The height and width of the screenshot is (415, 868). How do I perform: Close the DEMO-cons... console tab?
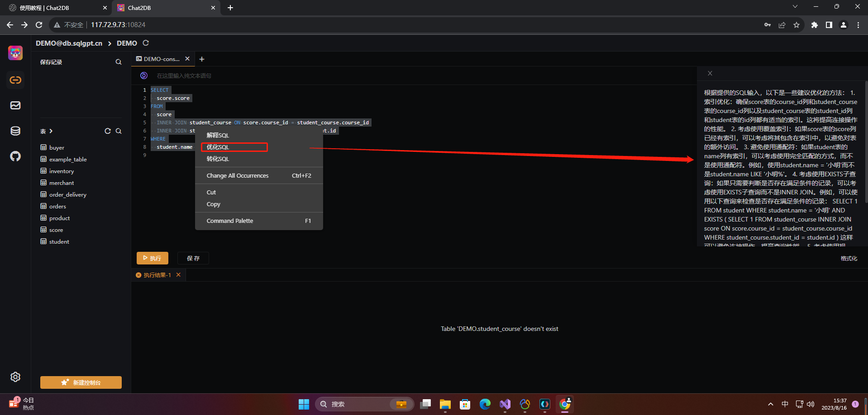point(187,59)
